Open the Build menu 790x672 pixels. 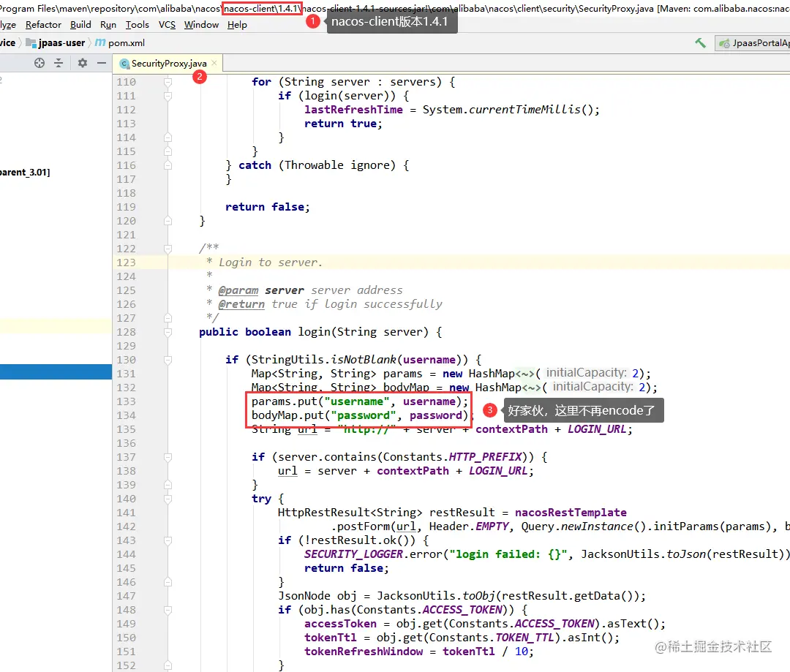(x=80, y=25)
